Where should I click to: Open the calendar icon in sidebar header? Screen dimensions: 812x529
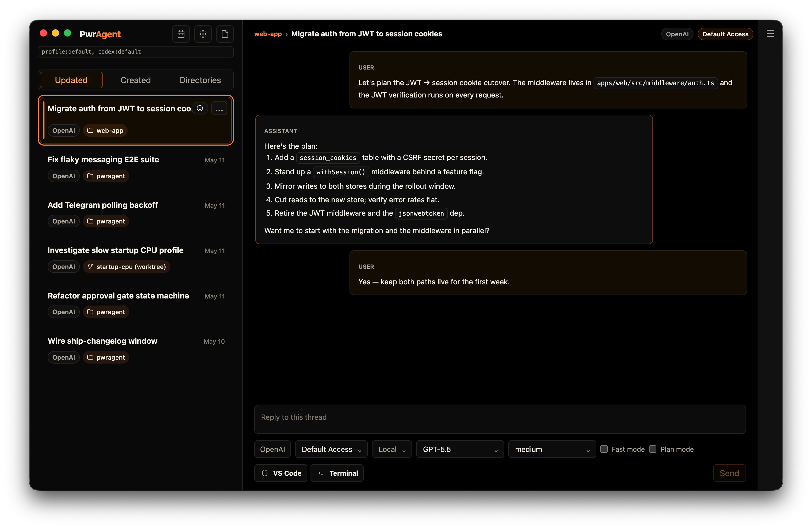(x=181, y=34)
